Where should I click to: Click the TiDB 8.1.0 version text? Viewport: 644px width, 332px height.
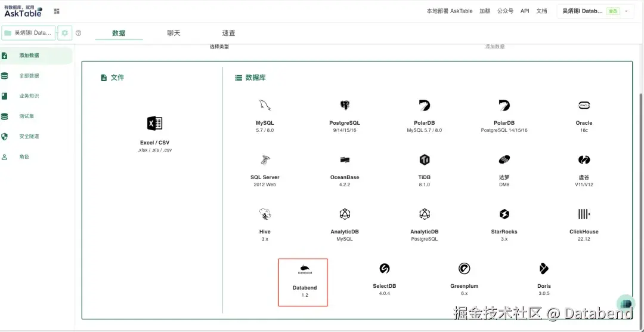click(x=425, y=185)
